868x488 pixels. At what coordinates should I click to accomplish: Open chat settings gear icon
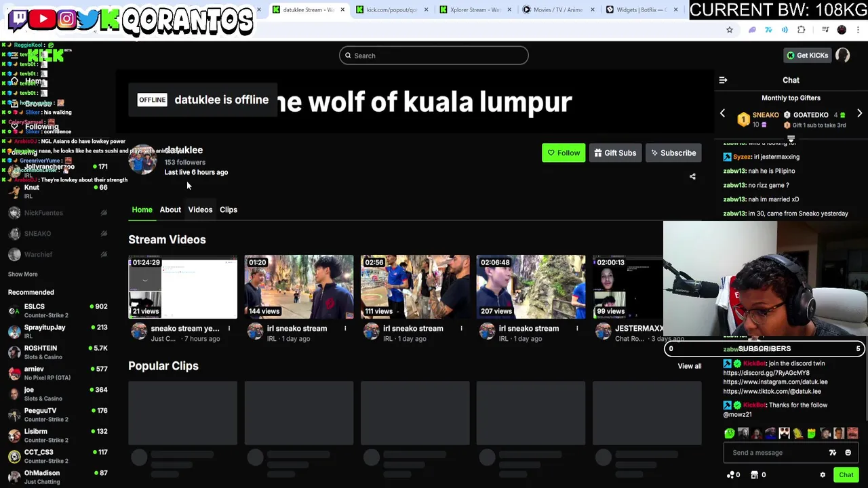click(x=823, y=475)
